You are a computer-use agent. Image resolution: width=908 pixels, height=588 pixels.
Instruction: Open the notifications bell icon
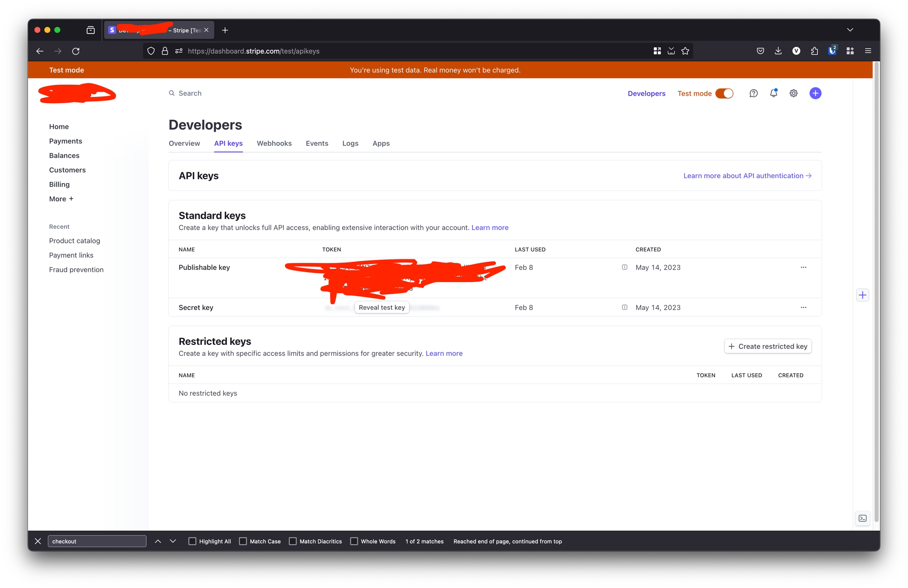(773, 93)
